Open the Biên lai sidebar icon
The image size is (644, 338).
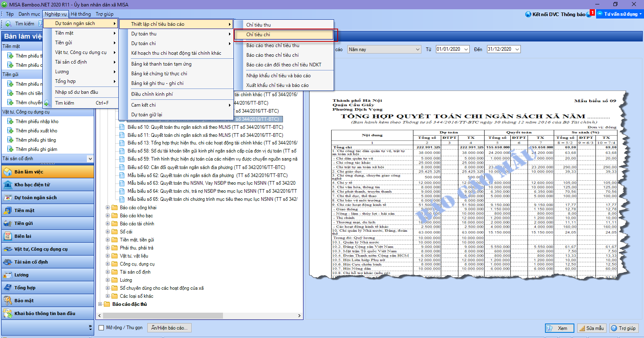[x=8, y=236]
